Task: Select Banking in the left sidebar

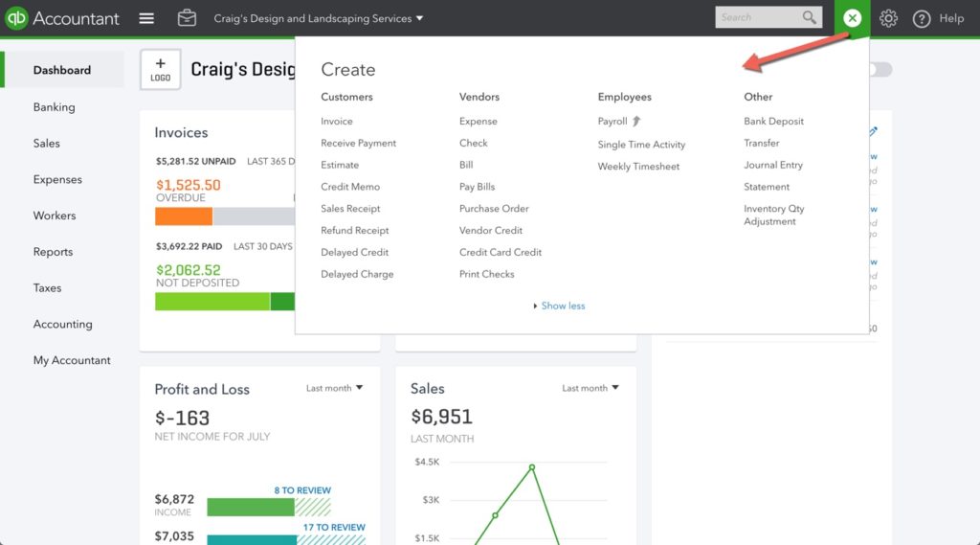Action: [55, 107]
